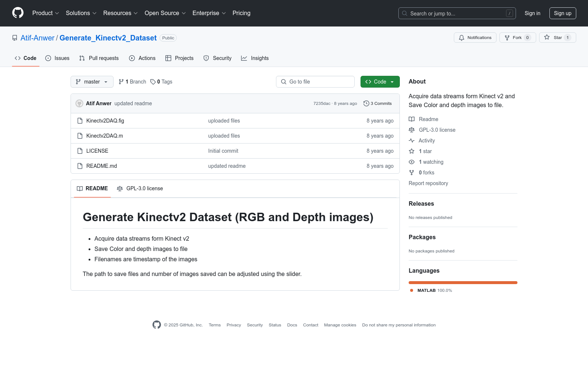Click the MATLAB orange language dot
Screen dimensions: 588x368
tap(412, 290)
